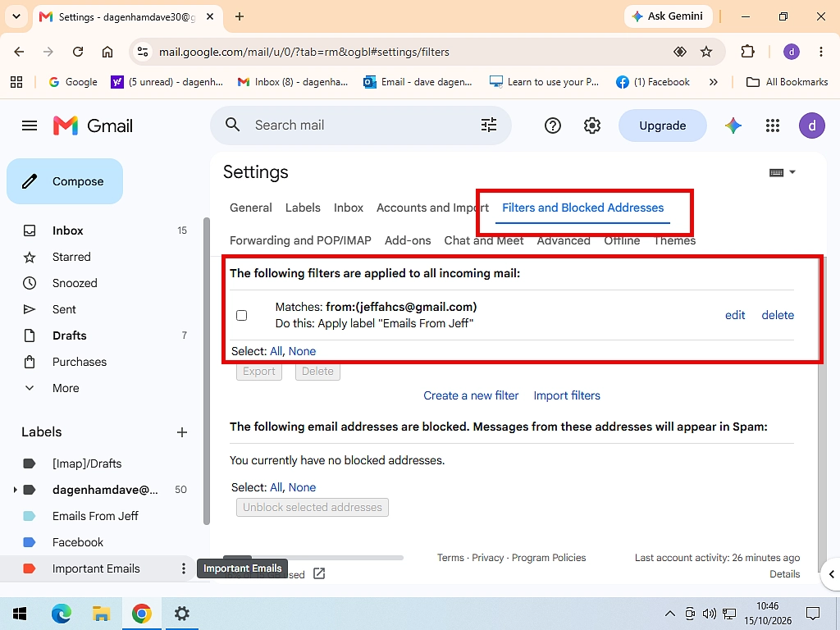The width and height of the screenshot is (840, 630).
Task: Open Important Emails label three-dot options
Action: coord(183,568)
